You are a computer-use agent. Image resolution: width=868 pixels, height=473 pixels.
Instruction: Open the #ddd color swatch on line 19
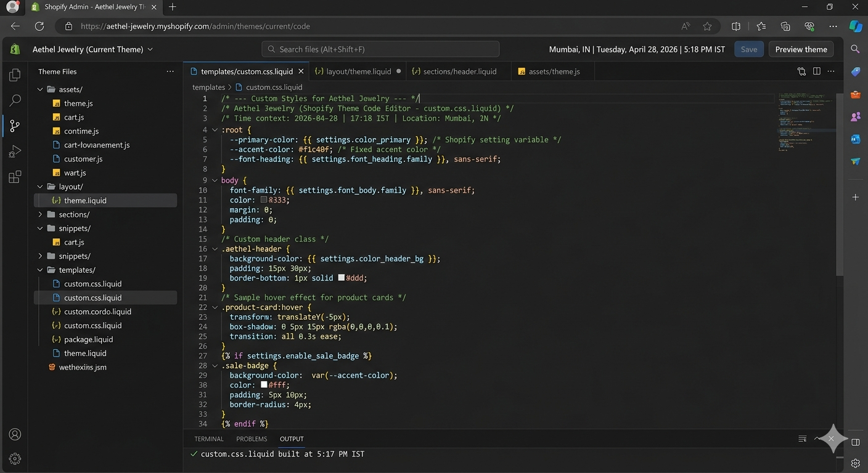(341, 278)
